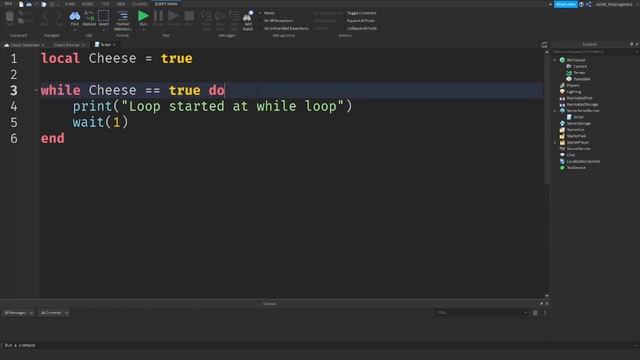Select Camera in Explorer
Image resolution: width=640 pixels, height=360 pixels.
(580, 66)
